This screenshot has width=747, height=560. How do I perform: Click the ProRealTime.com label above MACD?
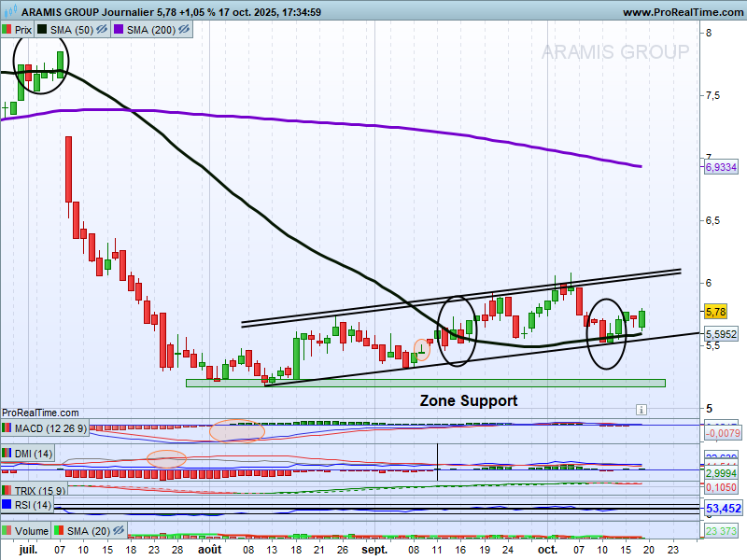40,413
